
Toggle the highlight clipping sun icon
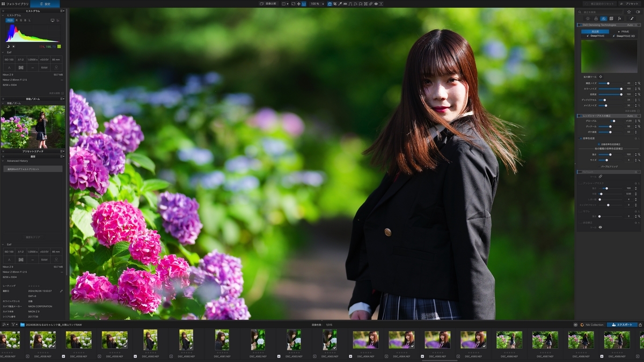[x=13, y=46]
